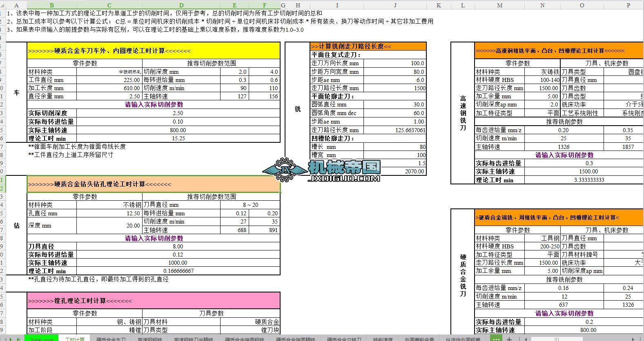
Task: Click the 实际切削深度 value 2.50 cell
Action: [x=178, y=113]
